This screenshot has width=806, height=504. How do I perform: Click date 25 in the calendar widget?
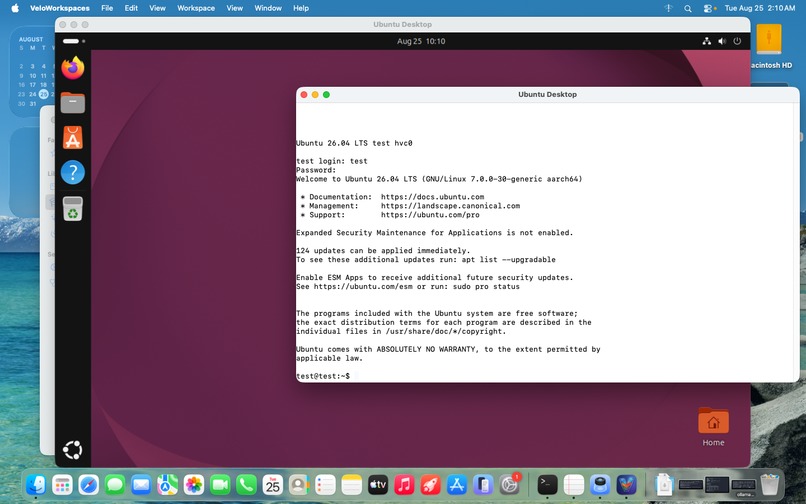coord(44,94)
